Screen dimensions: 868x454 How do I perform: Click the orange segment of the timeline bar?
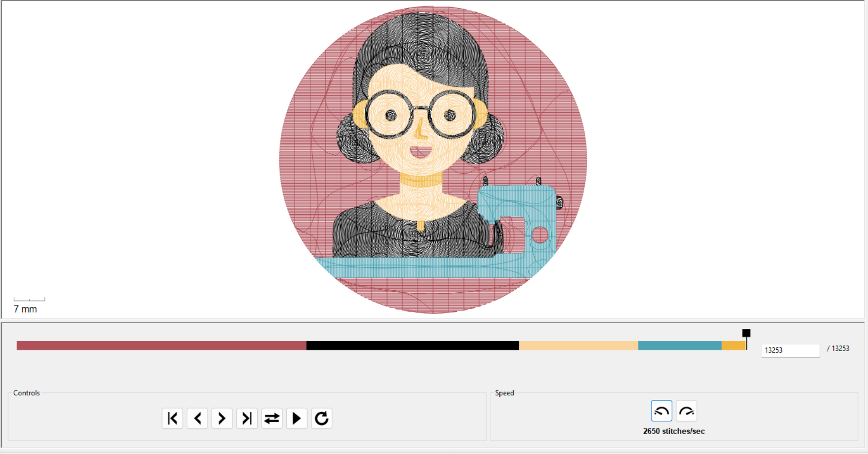734,345
